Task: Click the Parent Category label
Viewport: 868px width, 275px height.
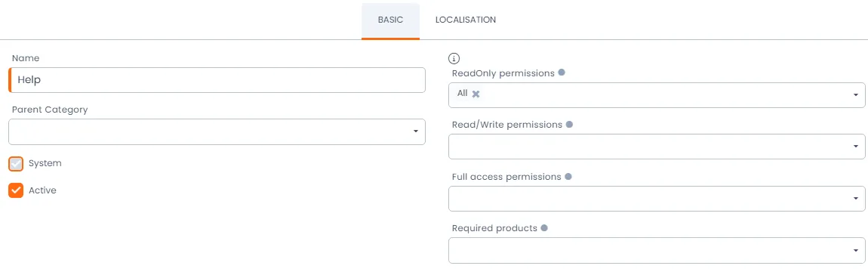Action: pos(50,110)
